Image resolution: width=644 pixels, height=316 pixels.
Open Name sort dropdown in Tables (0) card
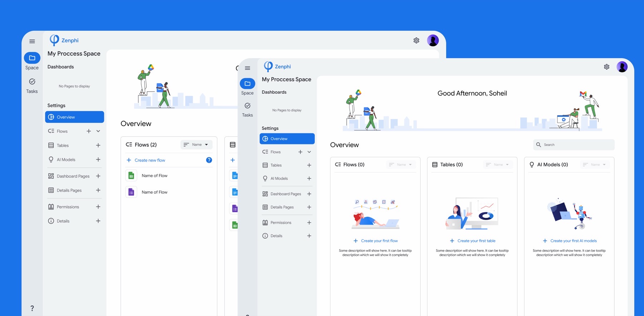click(498, 165)
